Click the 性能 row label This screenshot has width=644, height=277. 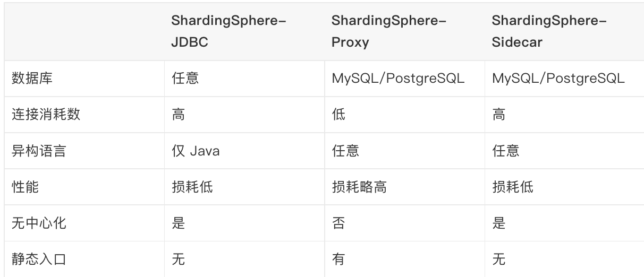[26, 187]
